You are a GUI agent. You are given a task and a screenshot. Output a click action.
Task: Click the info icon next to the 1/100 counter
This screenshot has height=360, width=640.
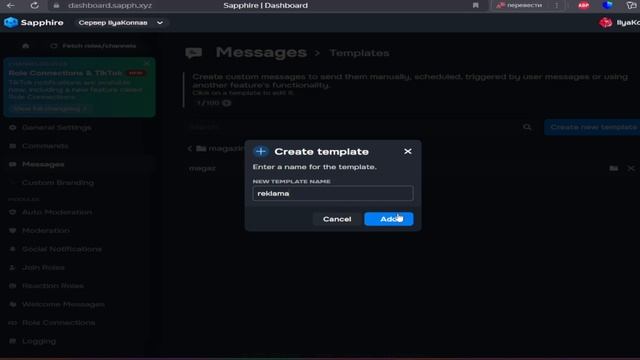pos(227,103)
